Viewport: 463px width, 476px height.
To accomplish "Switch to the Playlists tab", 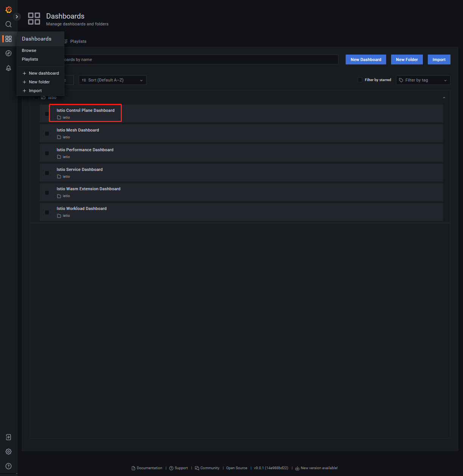I will (x=75, y=41).
